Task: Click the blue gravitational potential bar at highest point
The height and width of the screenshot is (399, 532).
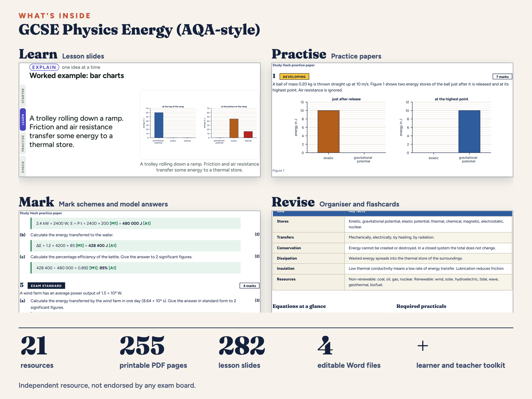Action: coord(469,132)
